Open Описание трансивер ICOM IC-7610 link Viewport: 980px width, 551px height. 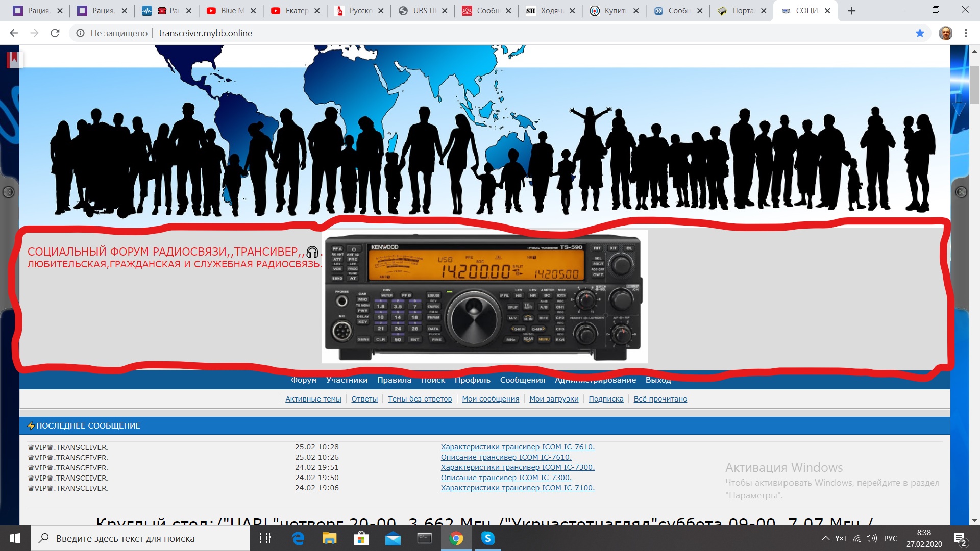[x=506, y=457]
